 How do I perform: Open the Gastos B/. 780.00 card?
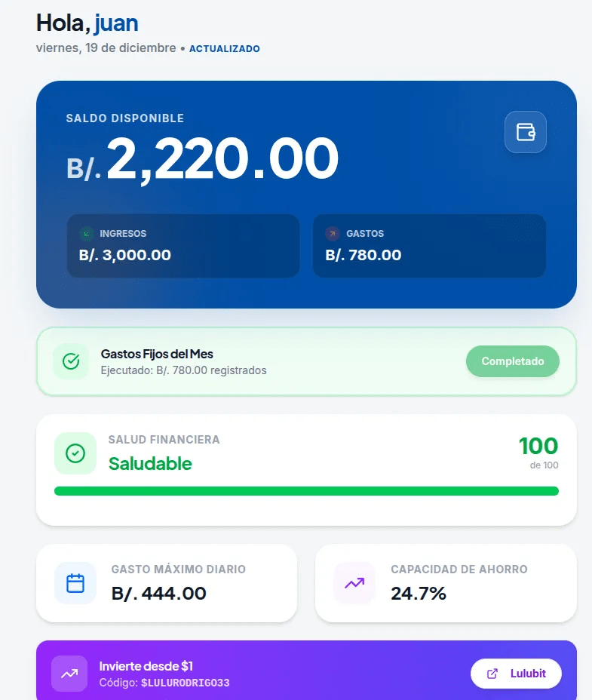(x=430, y=246)
